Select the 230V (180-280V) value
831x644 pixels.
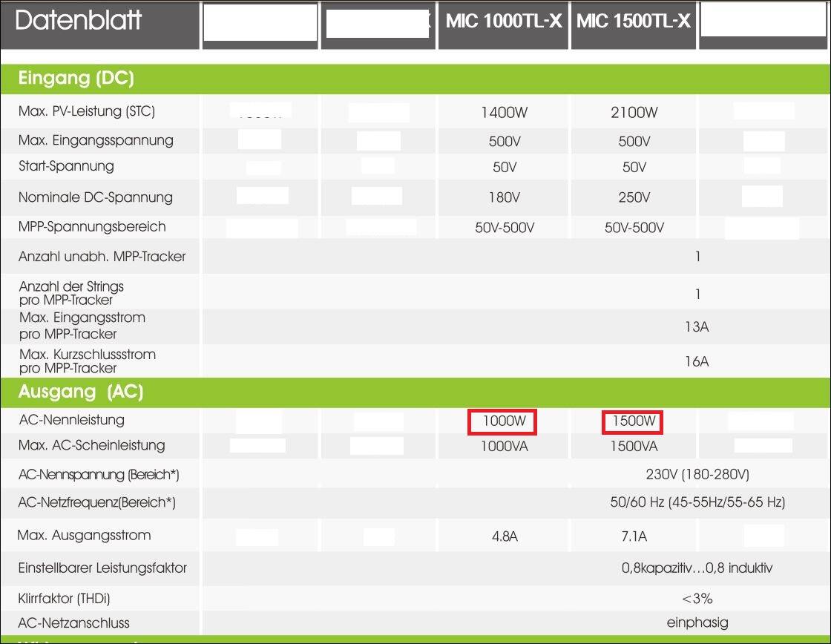[697, 474]
